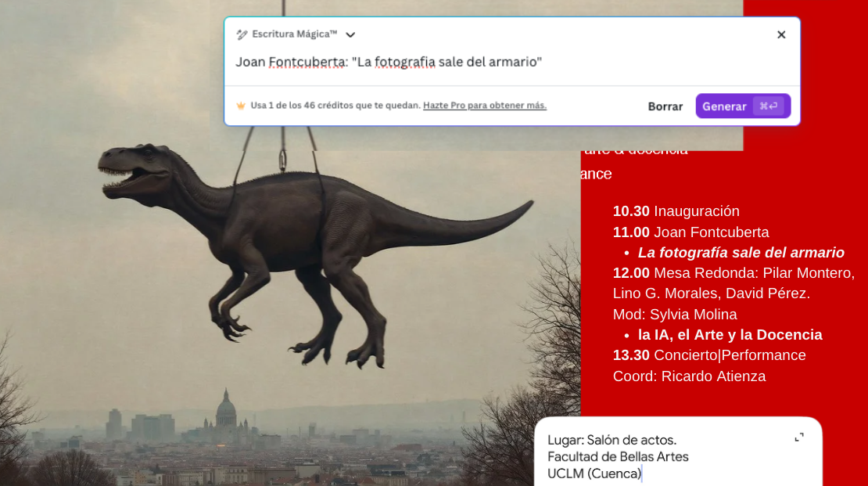This screenshot has height=486, width=868.
Task: Close the Escritura Mágica panel
Action: (780, 34)
